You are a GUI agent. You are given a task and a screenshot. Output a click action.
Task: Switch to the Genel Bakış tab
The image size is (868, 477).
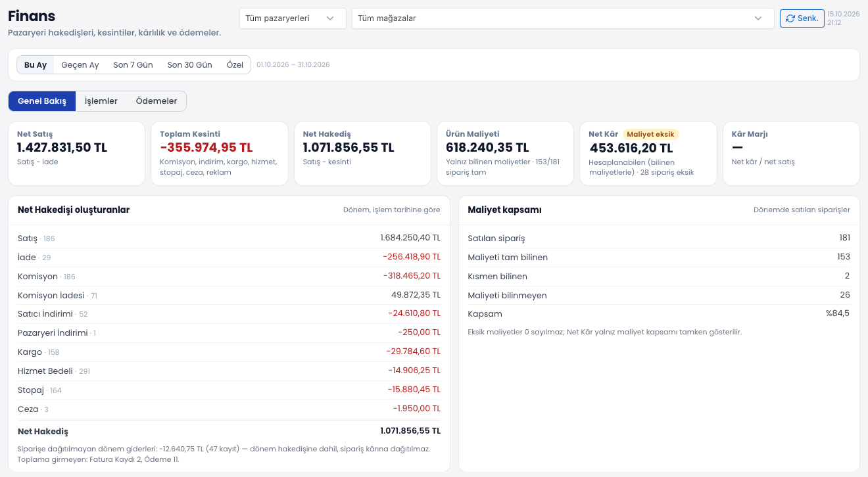point(42,101)
